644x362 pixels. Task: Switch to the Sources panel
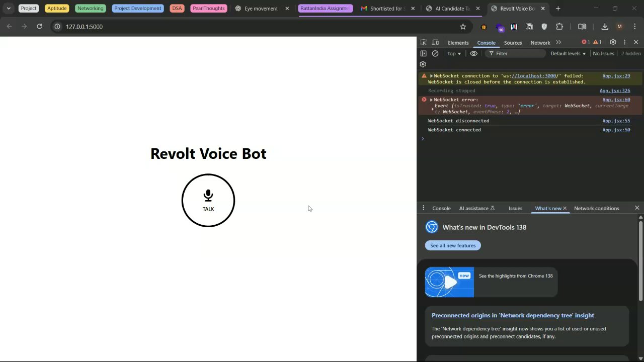pyautogui.click(x=513, y=43)
